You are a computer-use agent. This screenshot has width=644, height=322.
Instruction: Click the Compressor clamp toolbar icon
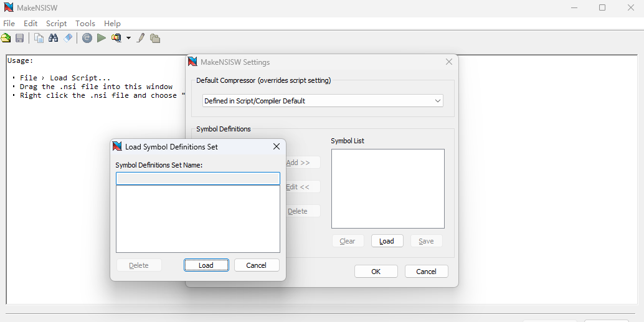116,38
